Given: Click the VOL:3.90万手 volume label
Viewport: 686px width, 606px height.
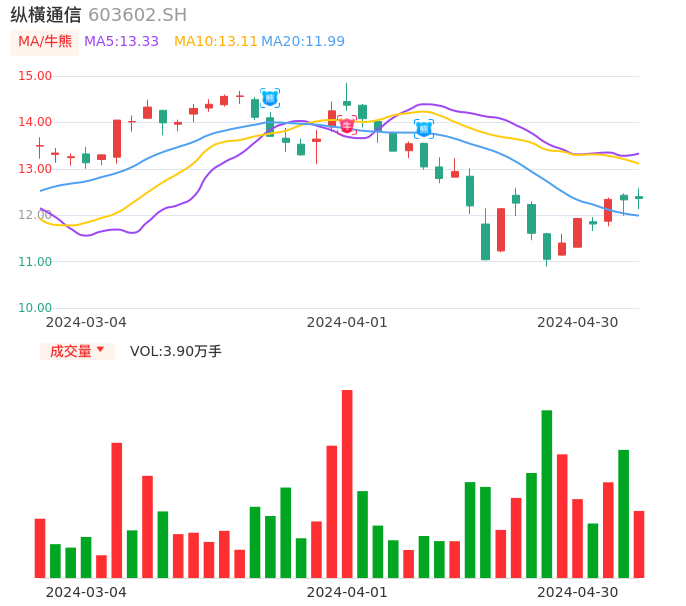Looking at the screenshot, I should (x=176, y=351).
